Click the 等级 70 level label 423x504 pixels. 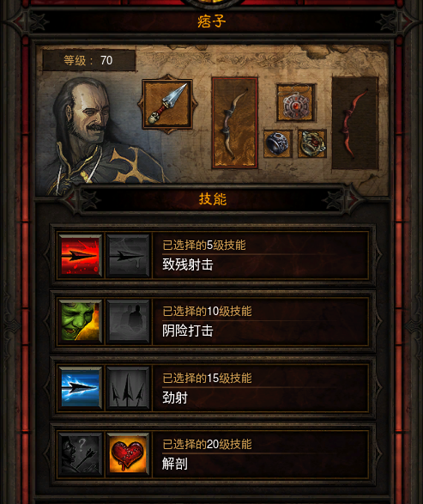coord(88,60)
